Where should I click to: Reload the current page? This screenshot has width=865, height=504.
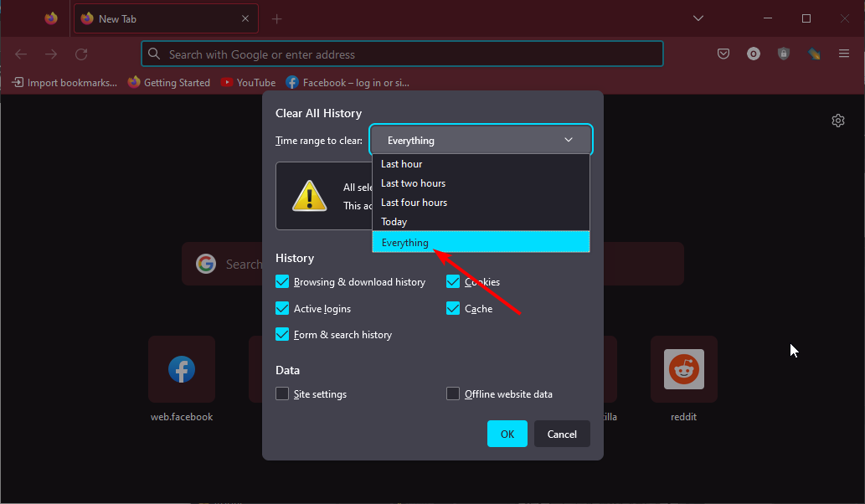click(81, 54)
